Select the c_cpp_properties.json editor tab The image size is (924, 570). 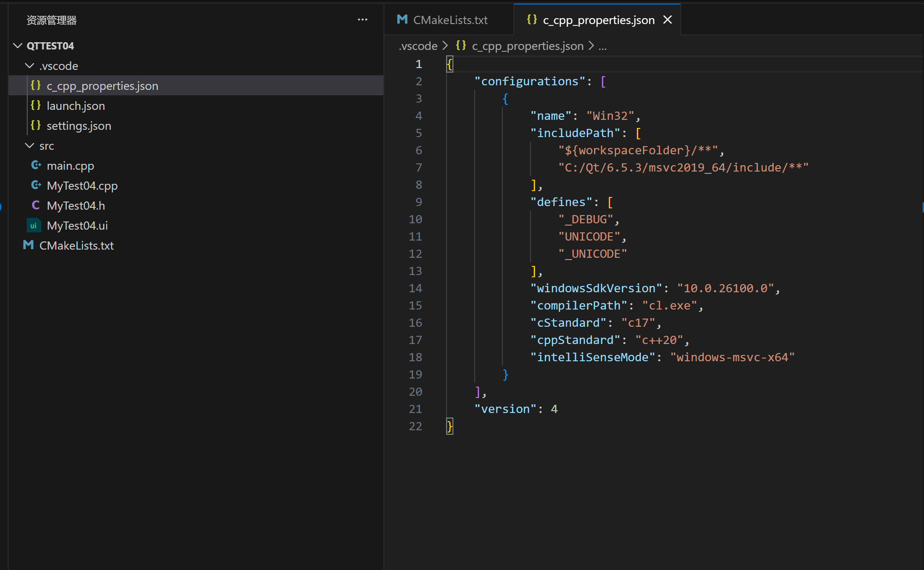(x=598, y=20)
